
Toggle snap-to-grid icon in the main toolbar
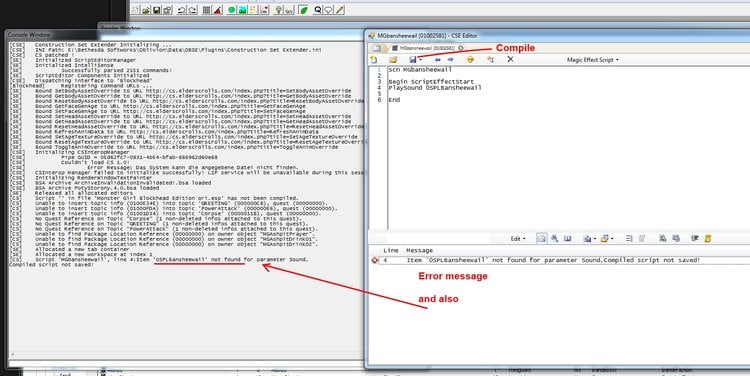click(x=207, y=10)
